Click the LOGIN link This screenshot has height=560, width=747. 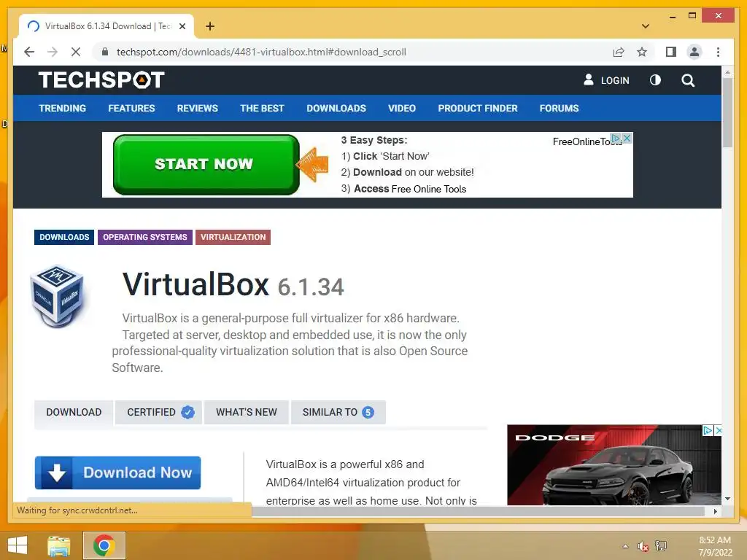[x=606, y=80]
